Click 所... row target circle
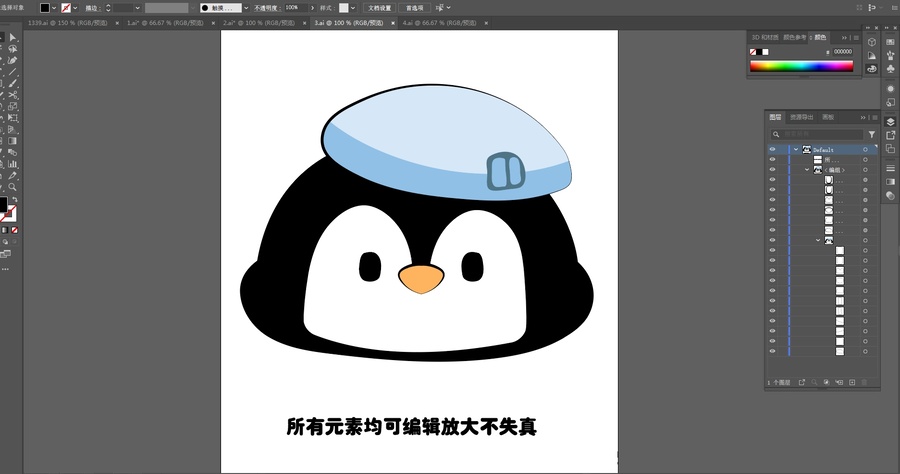The image size is (900, 474). (x=865, y=160)
